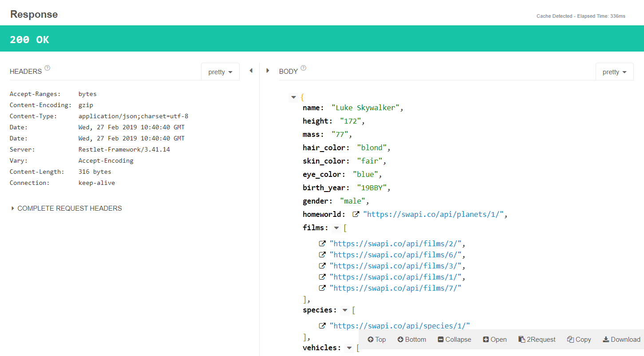Download the response body

pos(621,340)
